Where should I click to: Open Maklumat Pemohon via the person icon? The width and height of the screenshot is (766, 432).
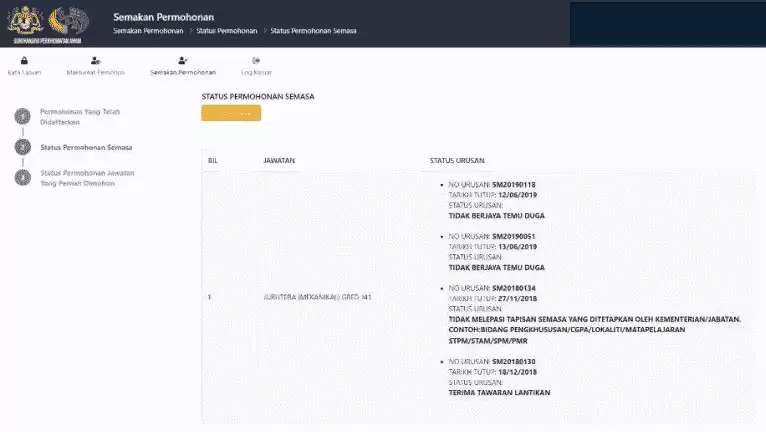point(95,61)
